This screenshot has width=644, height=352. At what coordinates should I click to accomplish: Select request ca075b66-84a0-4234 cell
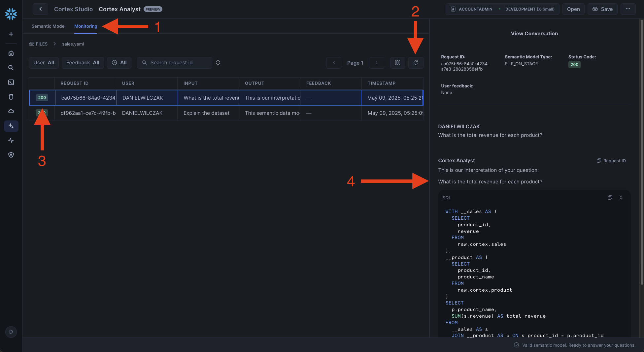pyautogui.click(x=85, y=98)
